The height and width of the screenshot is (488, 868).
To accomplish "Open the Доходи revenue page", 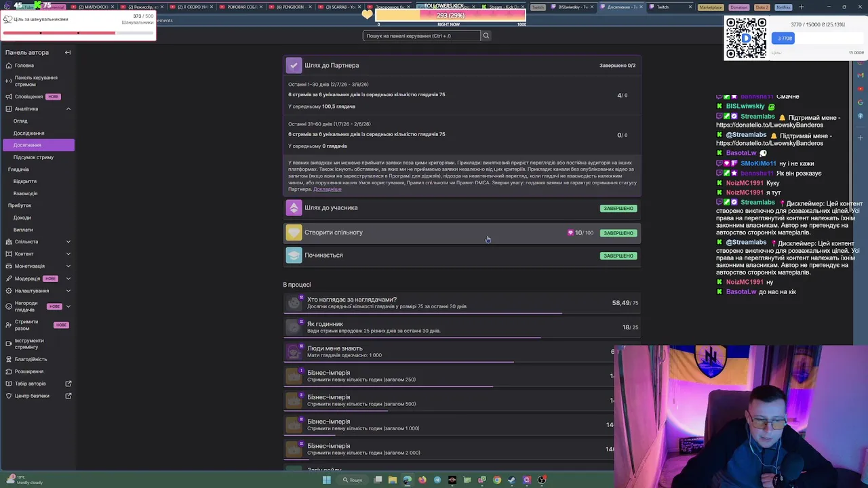I will tap(22, 218).
